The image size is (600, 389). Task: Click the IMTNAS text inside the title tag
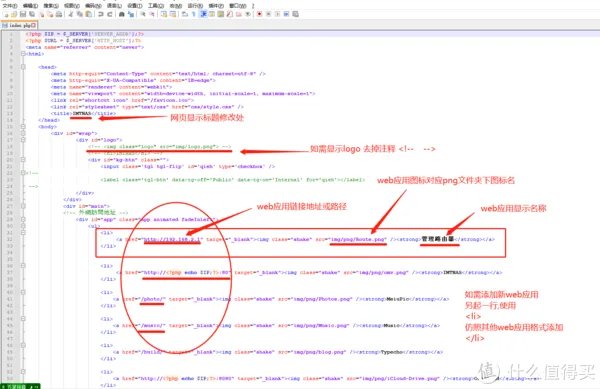pyautogui.click(x=82, y=114)
